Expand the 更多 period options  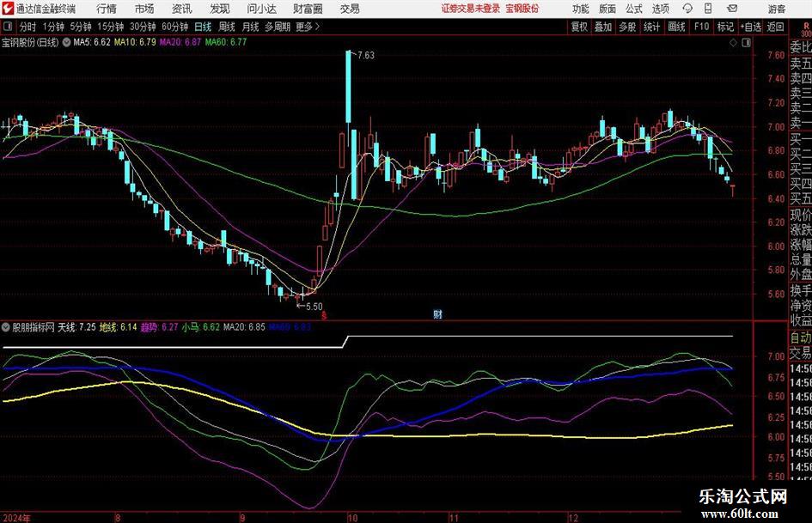point(308,27)
